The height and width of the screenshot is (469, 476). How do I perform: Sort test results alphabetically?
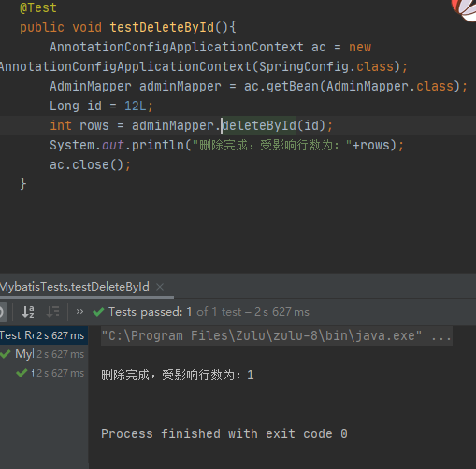point(28,311)
